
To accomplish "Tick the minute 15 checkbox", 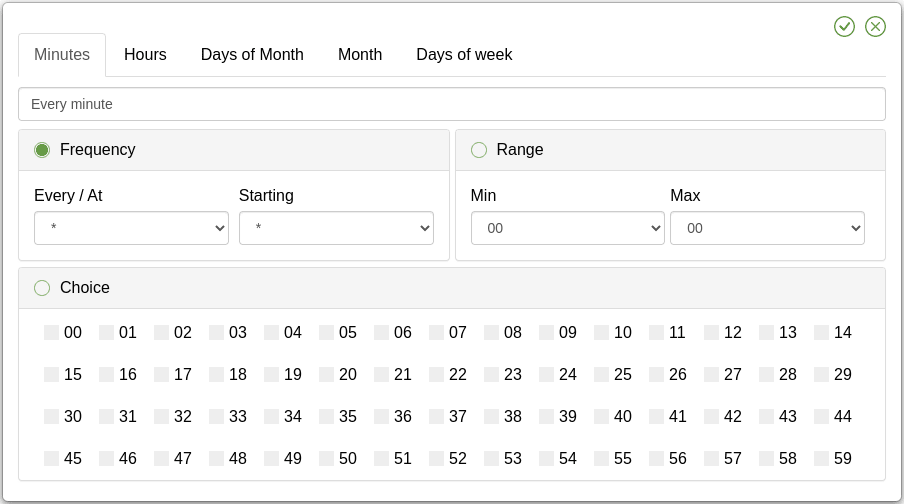I will pyautogui.click(x=52, y=375).
